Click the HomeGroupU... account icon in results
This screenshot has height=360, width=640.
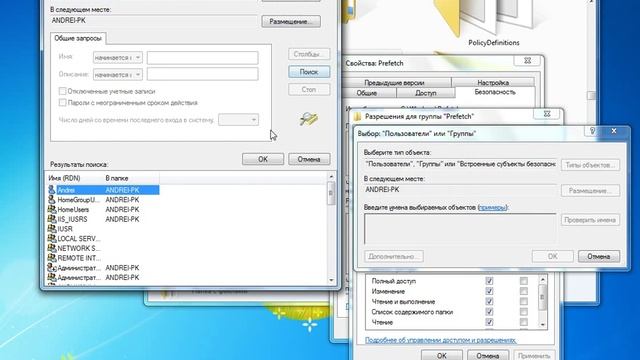pos(51,200)
